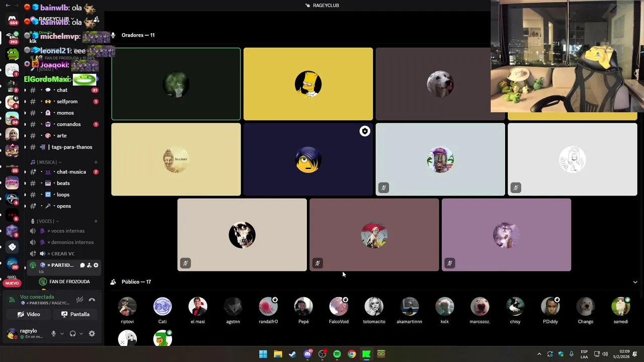This screenshot has height=362, width=644.
Task: Open P.Diddy's audience avatar
Action: [x=550, y=307]
